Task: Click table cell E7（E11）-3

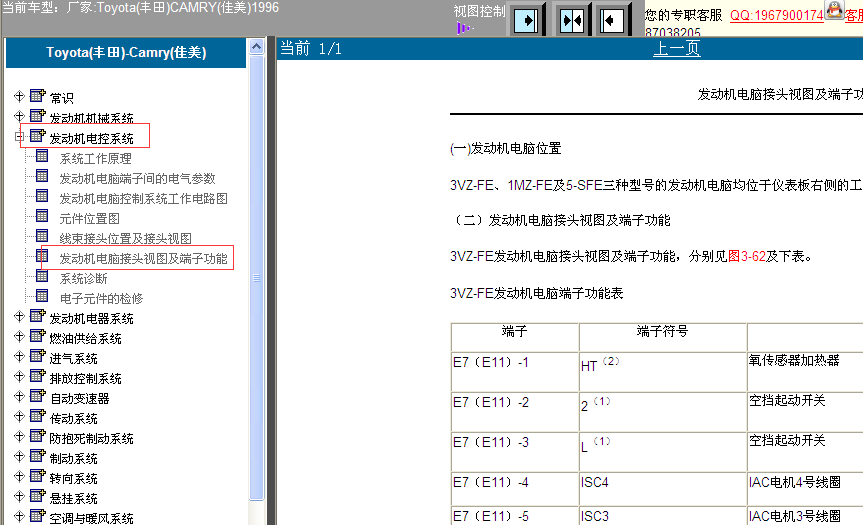Action: (514, 451)
